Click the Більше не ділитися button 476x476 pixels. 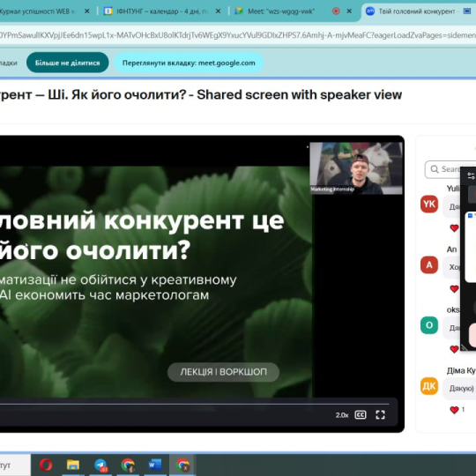tap(67, 63)
